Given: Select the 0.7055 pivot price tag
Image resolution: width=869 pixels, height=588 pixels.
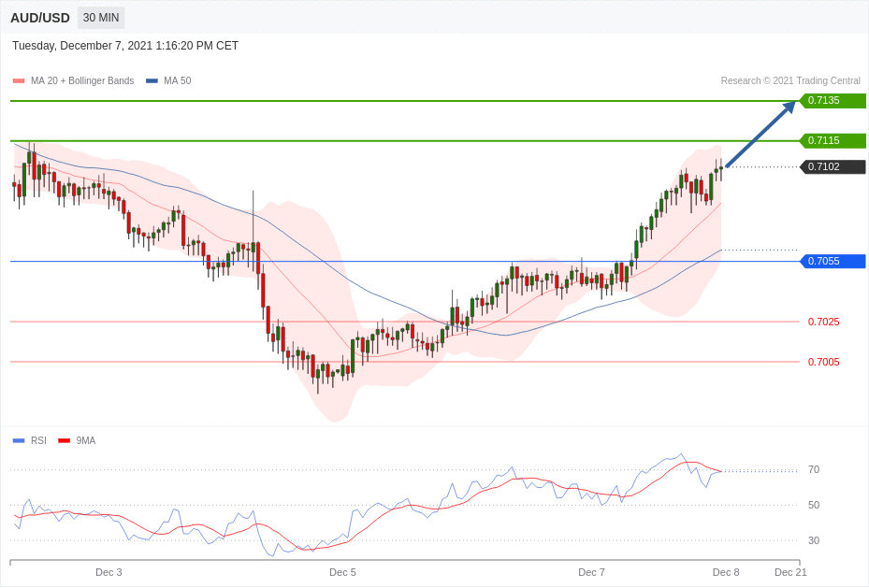Looking at the screenshot, I should point(833,261).
